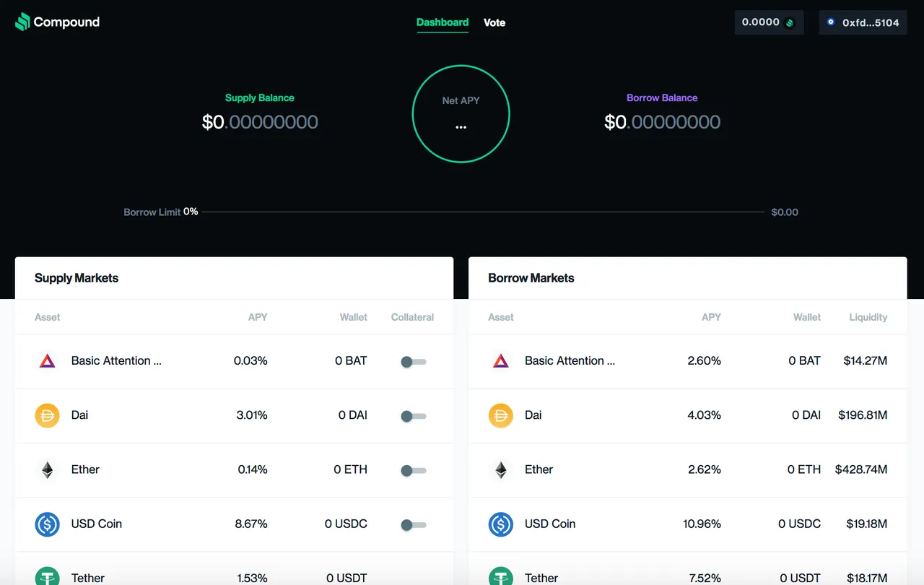Screen dimensions: 924x585
Task: Click the USD Coin icon in Supply Markets
Action: [47, 524]
